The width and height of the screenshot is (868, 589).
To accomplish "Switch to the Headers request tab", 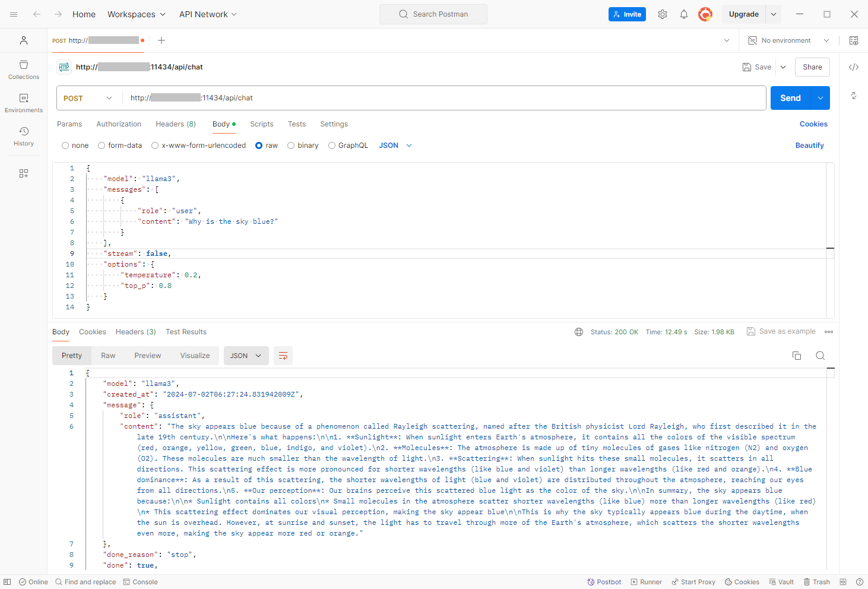I will pyautogui.click(x=175, y=124).
